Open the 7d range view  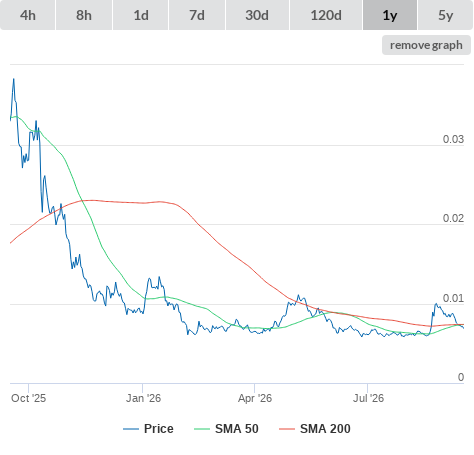point(197,15)
